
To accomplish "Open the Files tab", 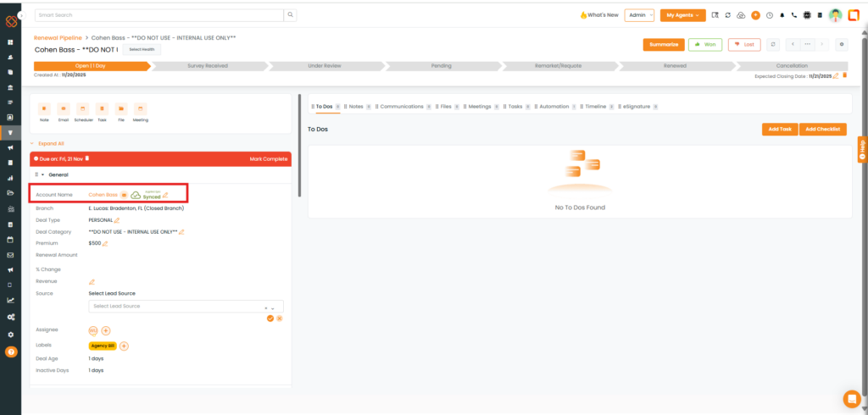I will pyautogui.click(x=445, y=107).
